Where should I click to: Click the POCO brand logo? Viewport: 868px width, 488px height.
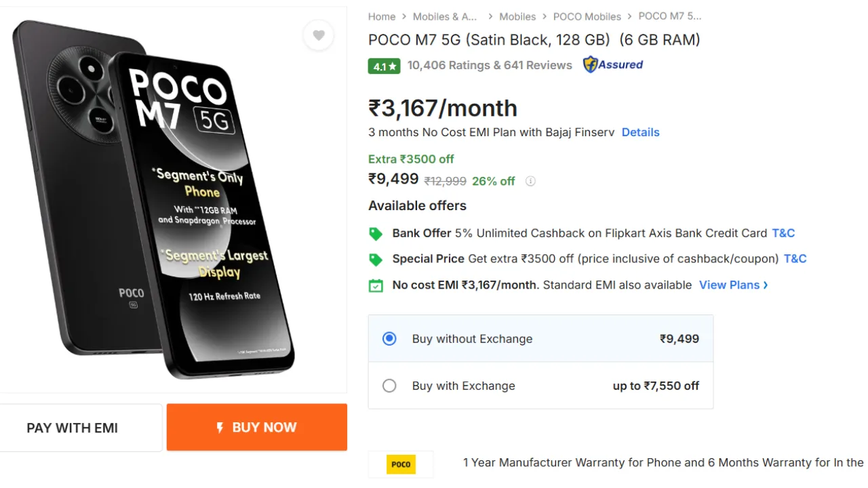tap(401, 464)
